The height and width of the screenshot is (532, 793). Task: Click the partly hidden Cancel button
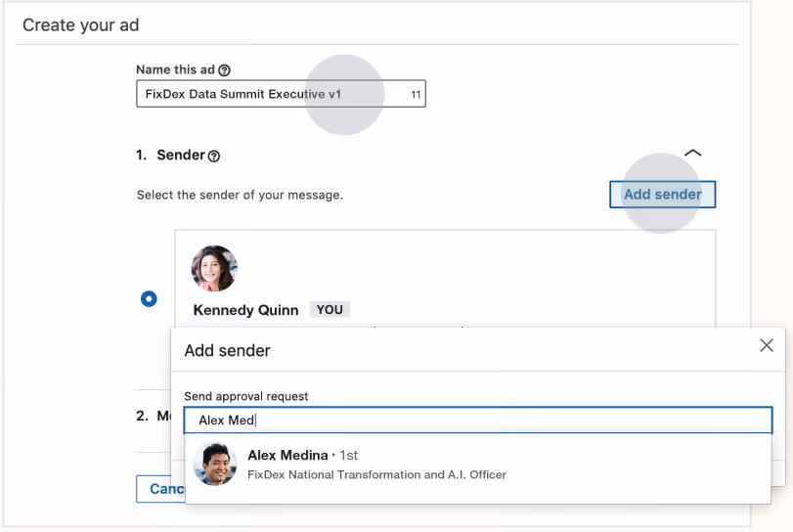tap(160, 489)
